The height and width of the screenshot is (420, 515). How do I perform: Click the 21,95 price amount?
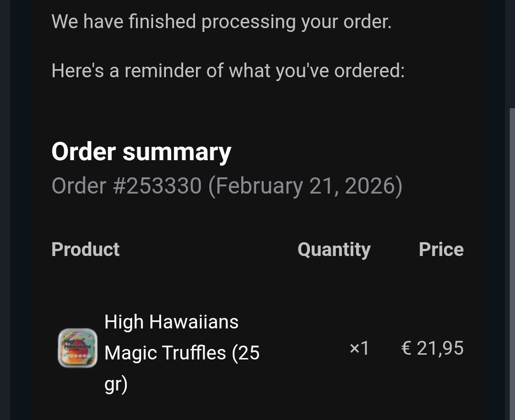440,348
